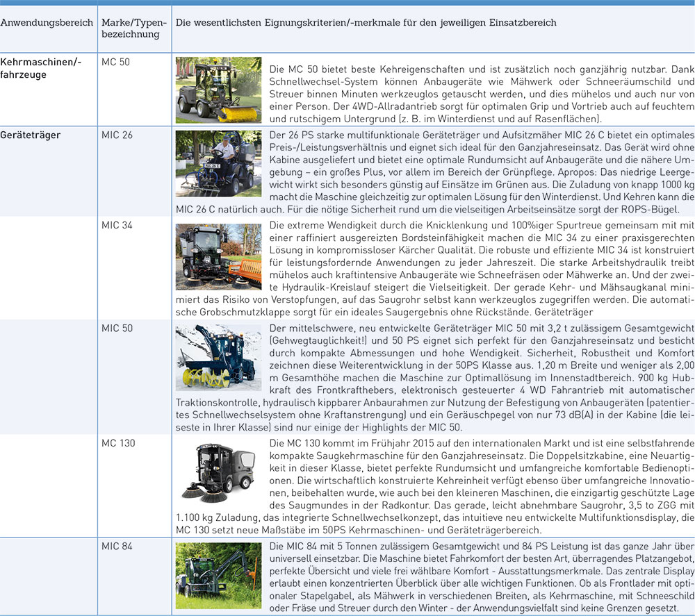The width and height of the screenshot is (695, 616).
Task: Click the line 'oder Fräse und Streuer durch den Winter'
Action: pos(474,608)
